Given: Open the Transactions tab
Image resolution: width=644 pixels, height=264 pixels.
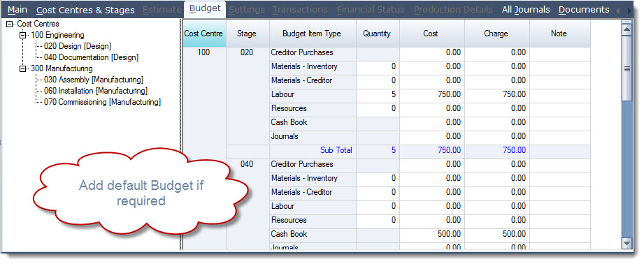Looking at the screenshot, I should point(300,10).
